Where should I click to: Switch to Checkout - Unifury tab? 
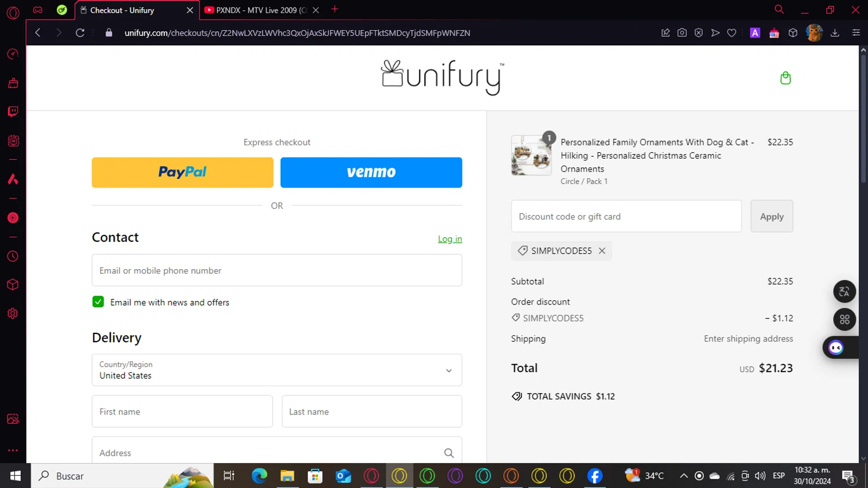click(x=137, y=10)
